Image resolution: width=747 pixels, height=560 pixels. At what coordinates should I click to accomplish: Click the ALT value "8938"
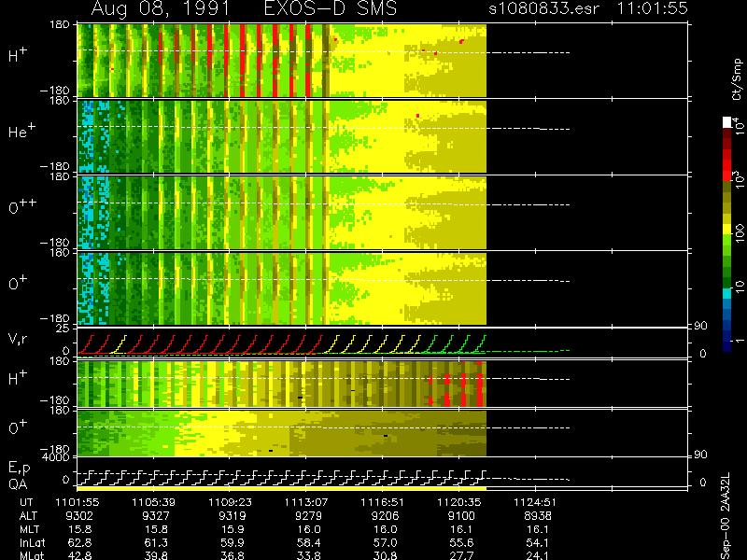click(x=538, y=516)
